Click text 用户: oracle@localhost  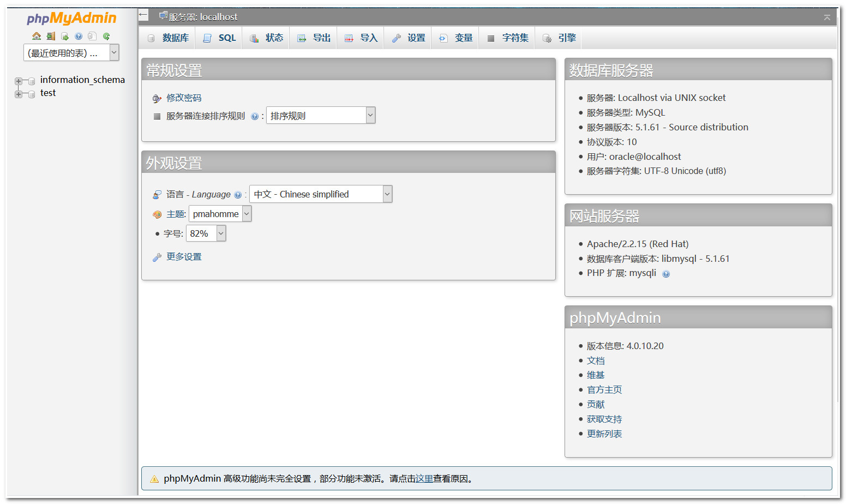point(634,157)
